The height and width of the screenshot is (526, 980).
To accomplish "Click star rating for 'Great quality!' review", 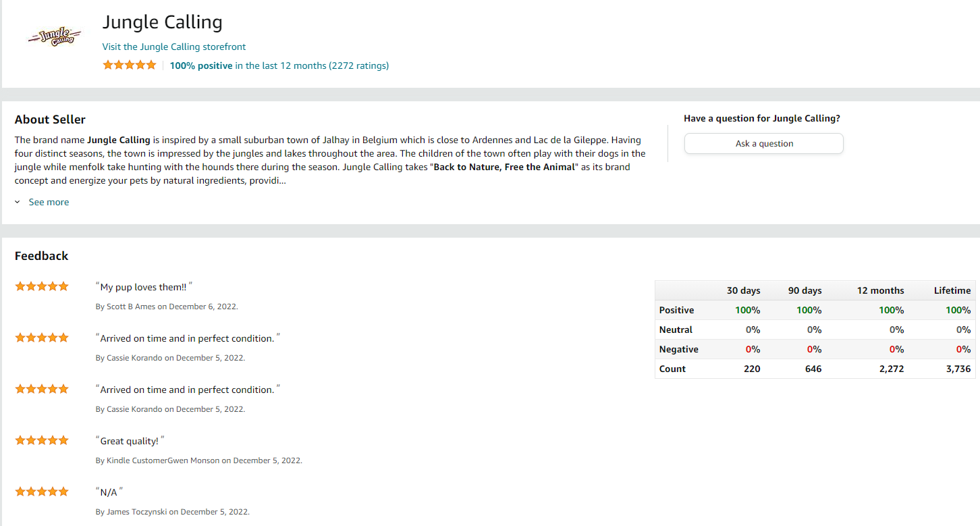I will pos(42,440).
